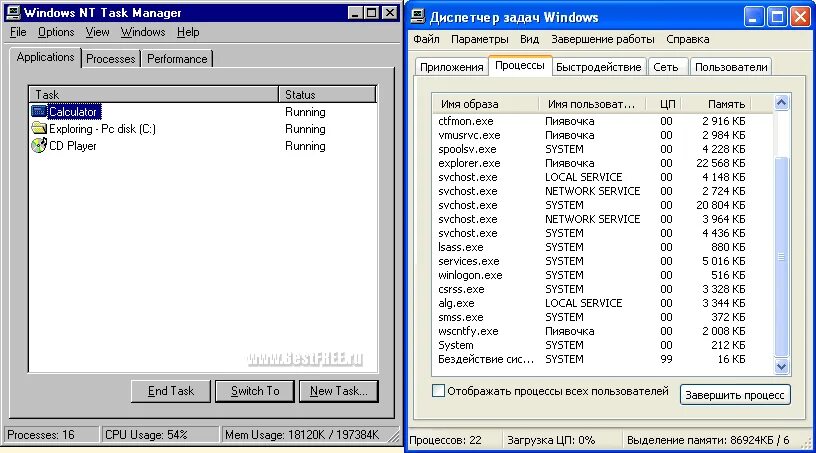Select the lsass.exe process row
Viewport: 816px width, 453px height.
click(x=602, y=247)
